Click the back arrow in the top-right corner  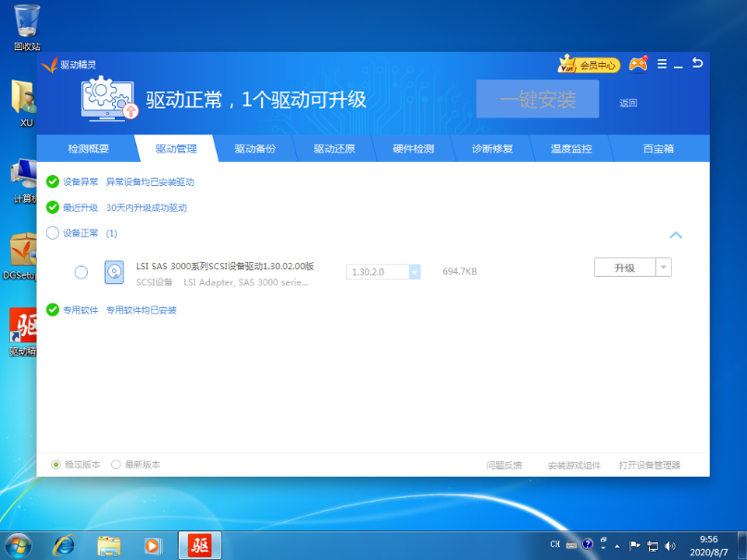697,63
